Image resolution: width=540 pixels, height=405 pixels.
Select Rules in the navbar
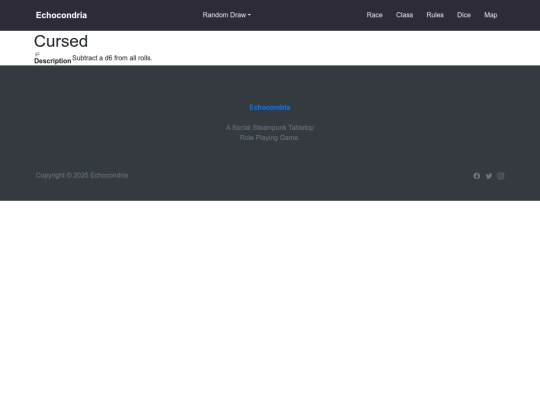(435, 15)
